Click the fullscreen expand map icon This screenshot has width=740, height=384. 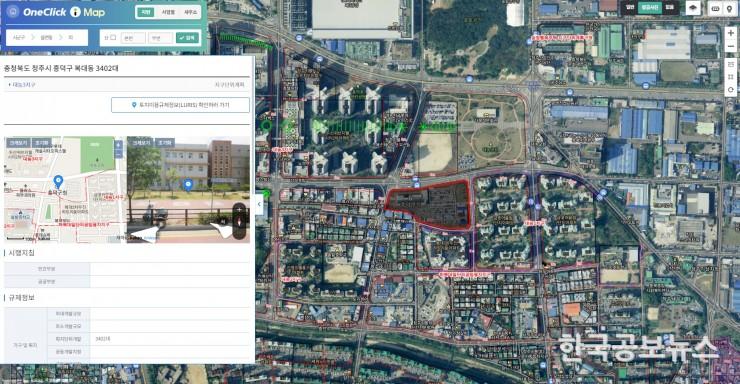click(x=731, y=77)
